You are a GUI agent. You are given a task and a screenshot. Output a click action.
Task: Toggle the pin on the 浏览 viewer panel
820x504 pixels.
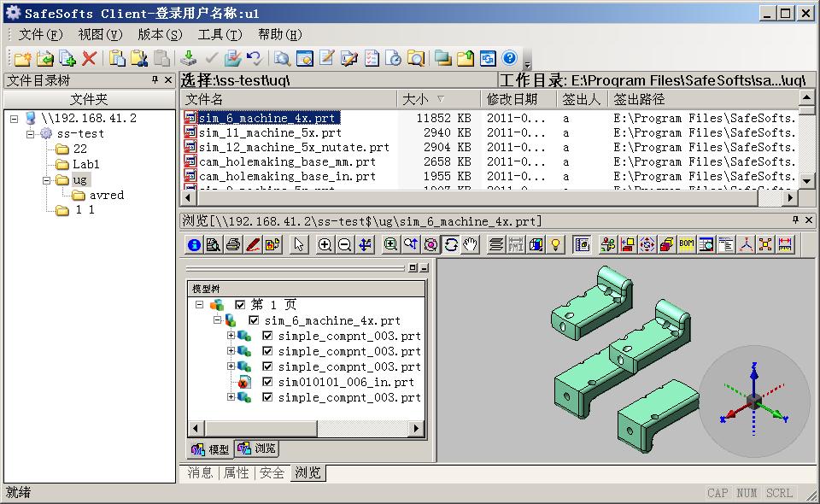click(795, 220)
